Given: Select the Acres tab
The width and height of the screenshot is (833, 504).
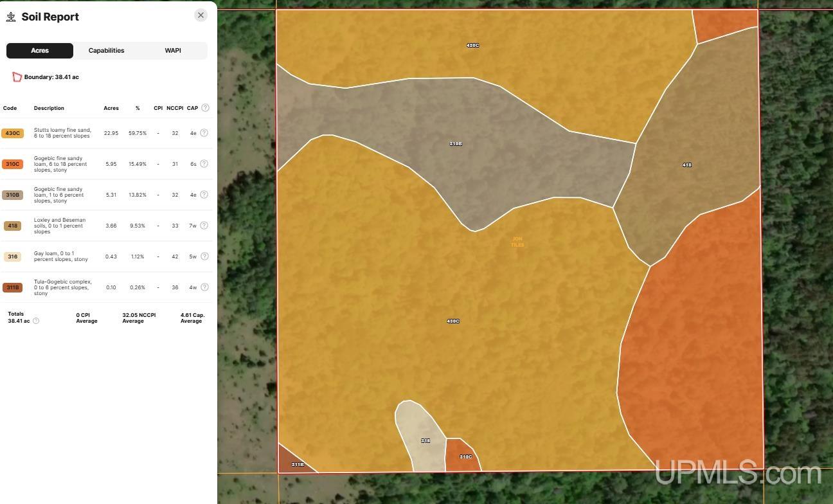Looking at the screenshot, I should (40, 51).
